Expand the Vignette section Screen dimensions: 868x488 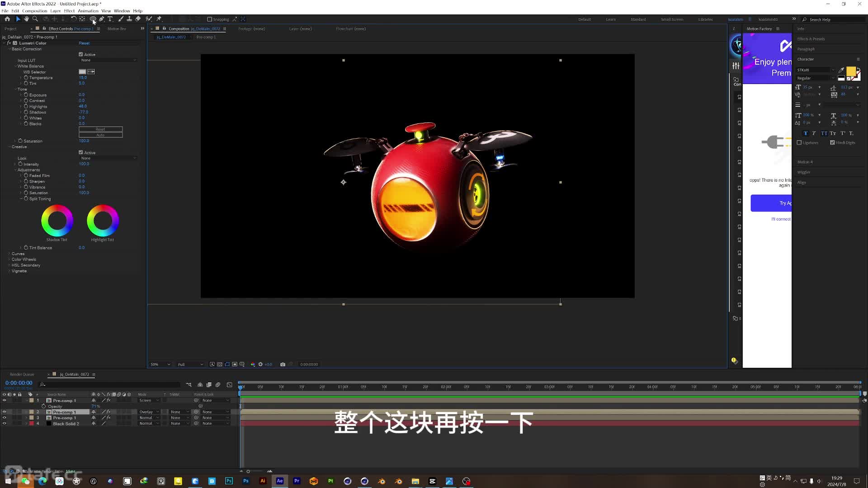[9, 271]
